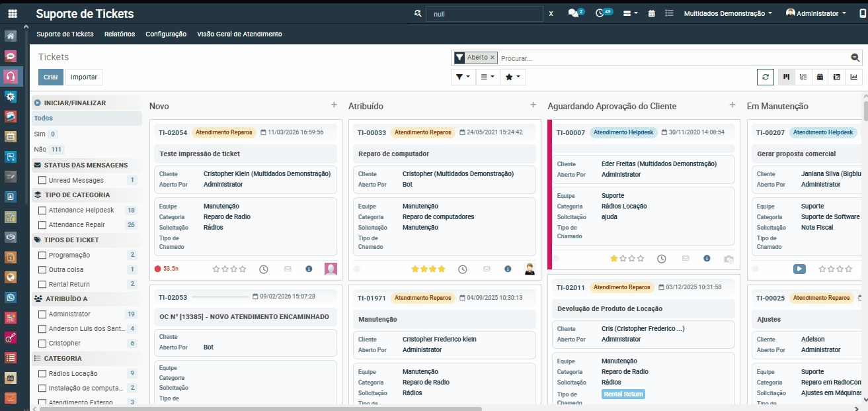Open the home app in sidebar
868x411 pixels.
click(10, 36)
